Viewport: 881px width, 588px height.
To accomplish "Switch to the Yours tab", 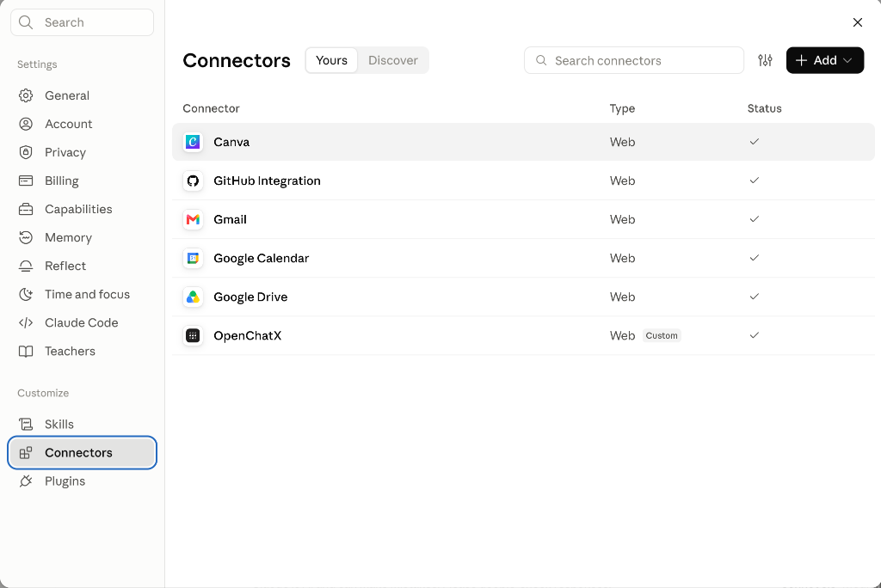I will tap(331, 60).
